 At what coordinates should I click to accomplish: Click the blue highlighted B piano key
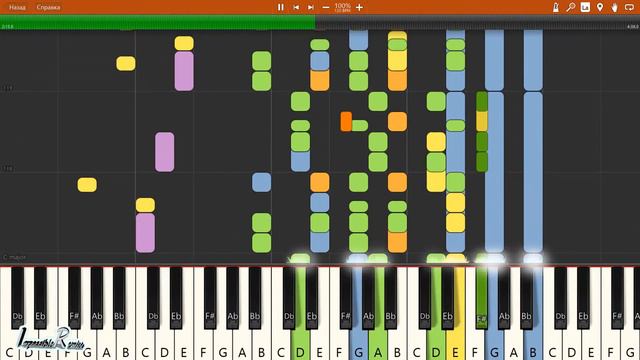(533, 343)
